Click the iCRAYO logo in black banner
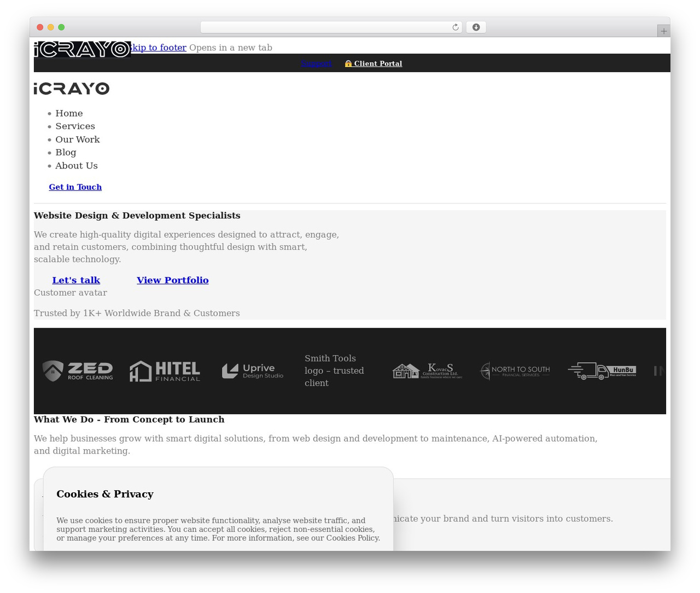 click(82, 49)
